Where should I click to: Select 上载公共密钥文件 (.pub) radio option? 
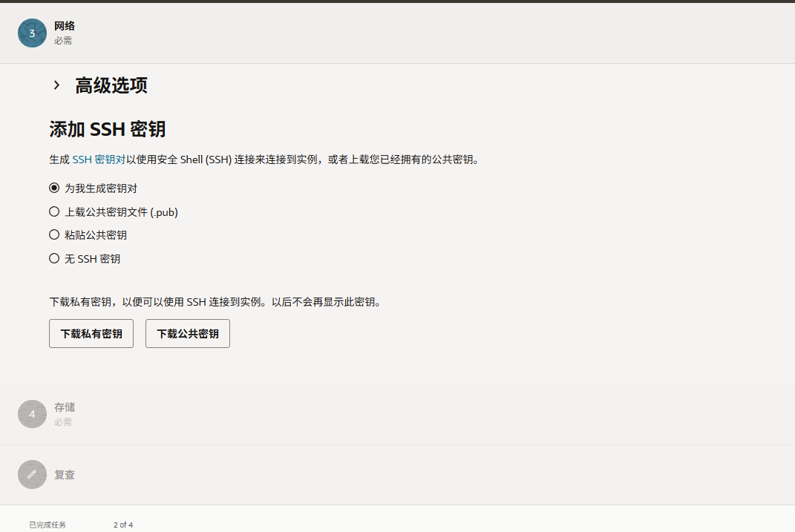(54, 212)
